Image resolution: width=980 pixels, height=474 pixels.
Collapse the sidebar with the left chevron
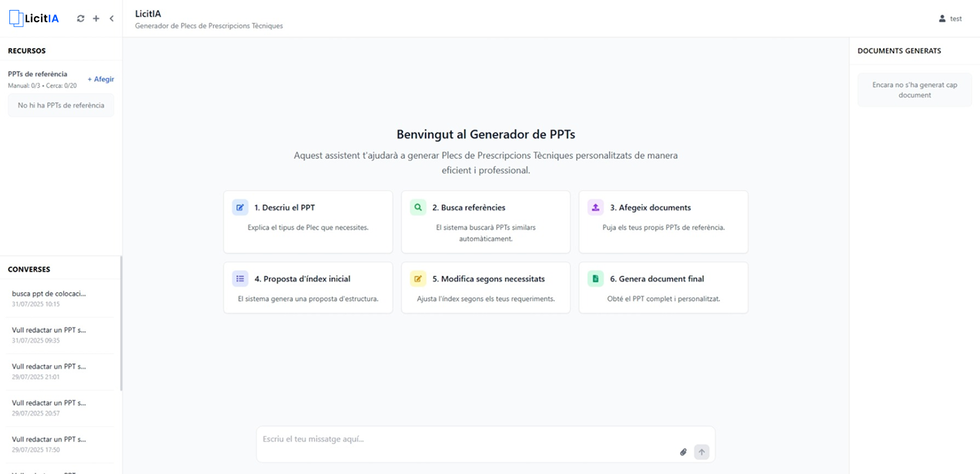pos(112,18)
